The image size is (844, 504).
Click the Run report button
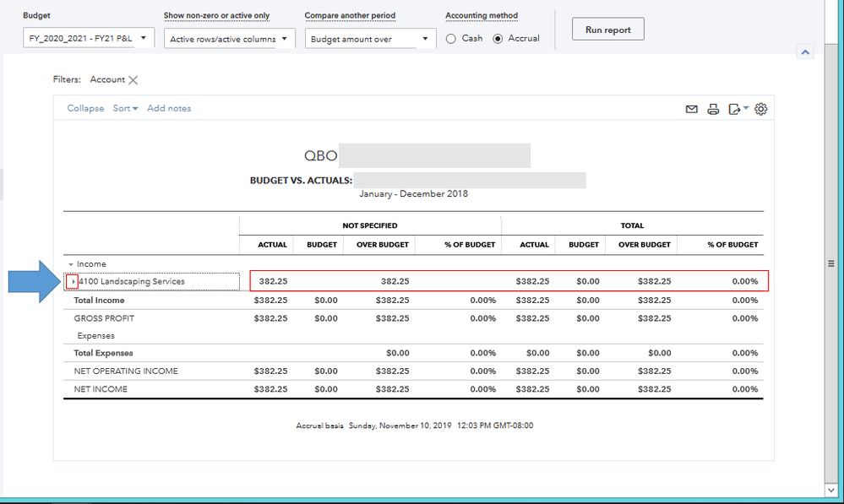[607, 29]
